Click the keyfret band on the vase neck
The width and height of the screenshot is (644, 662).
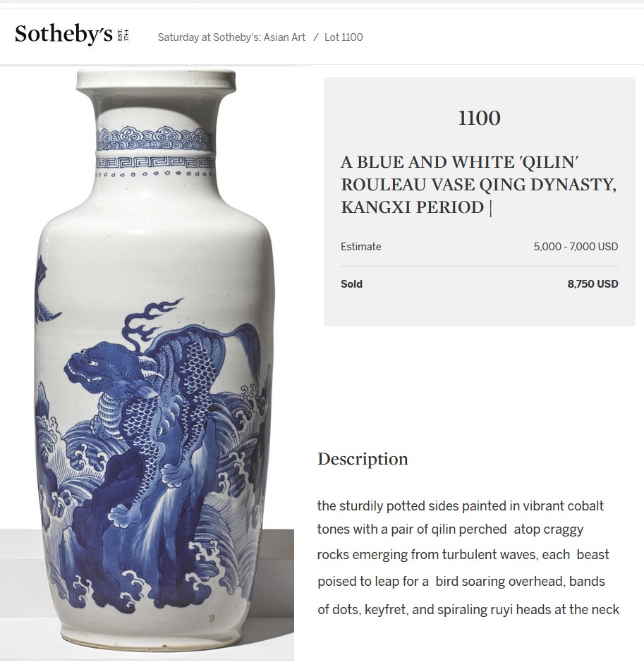click(155, 162)
